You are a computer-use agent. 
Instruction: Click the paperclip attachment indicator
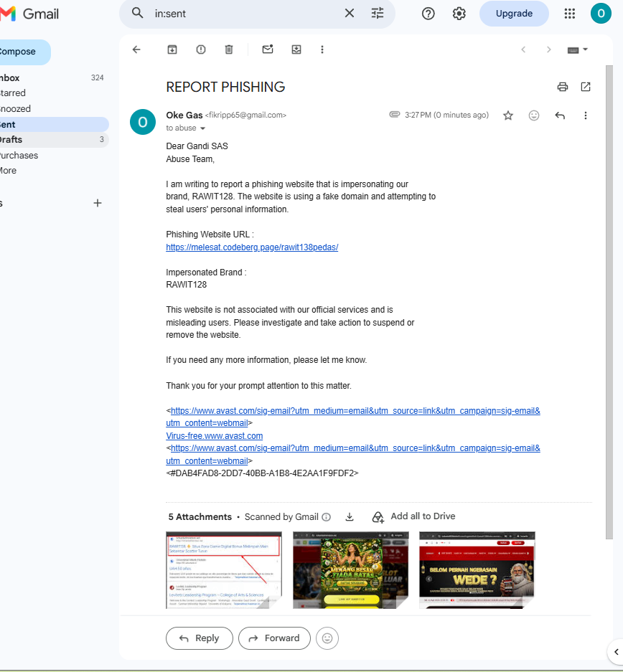tap(395, 115)
